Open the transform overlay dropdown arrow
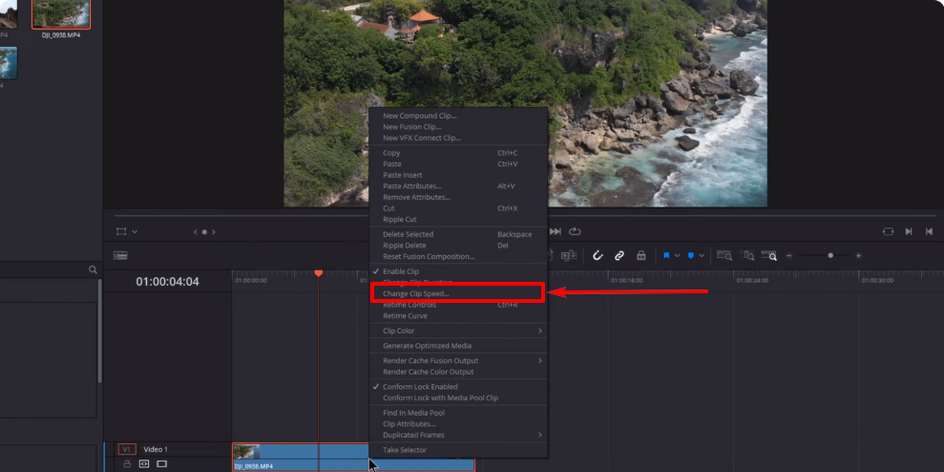The width and height of the screenshot is (944, 472). tap(135, 232)
